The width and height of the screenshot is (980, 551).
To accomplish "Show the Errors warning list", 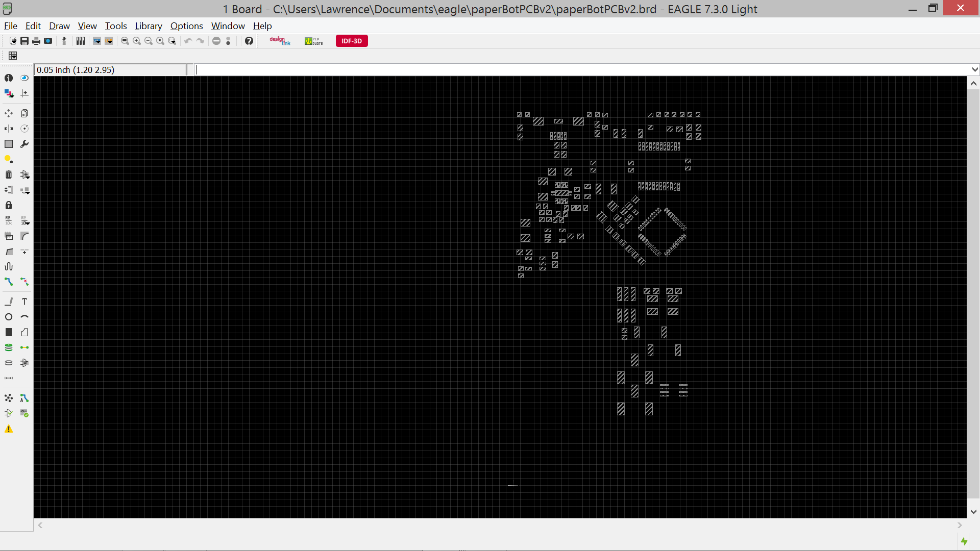I will (9, 429).
